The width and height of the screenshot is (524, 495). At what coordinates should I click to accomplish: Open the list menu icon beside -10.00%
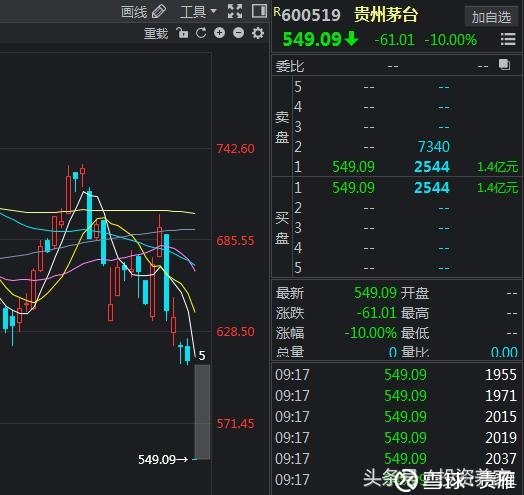coord(508,39)
